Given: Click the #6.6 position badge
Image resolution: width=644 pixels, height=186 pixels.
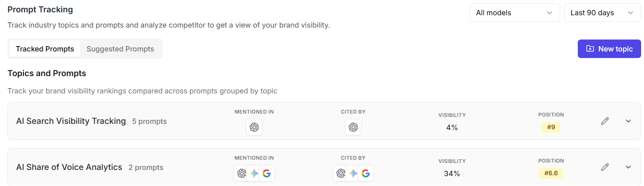Looking at the screenshot, I should click(x=551, y=173).
